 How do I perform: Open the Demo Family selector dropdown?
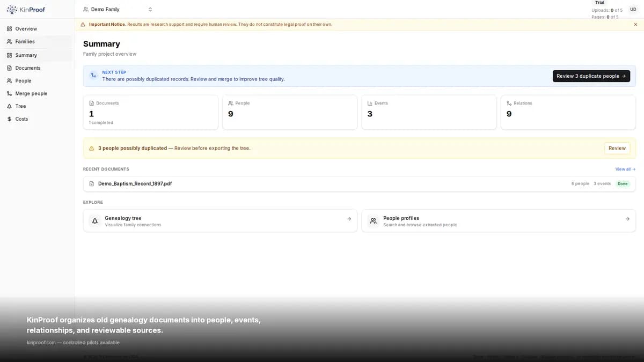click(118, 9)
